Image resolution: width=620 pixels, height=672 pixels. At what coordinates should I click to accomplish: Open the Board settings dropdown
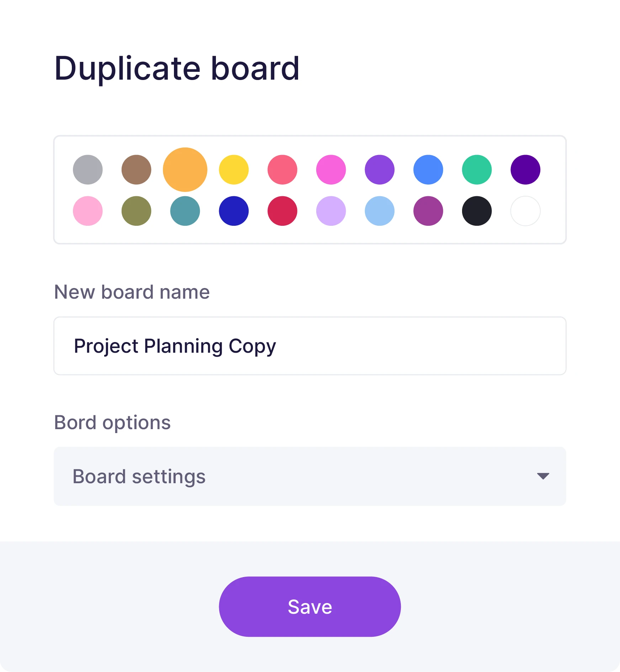tap(309, 476)
